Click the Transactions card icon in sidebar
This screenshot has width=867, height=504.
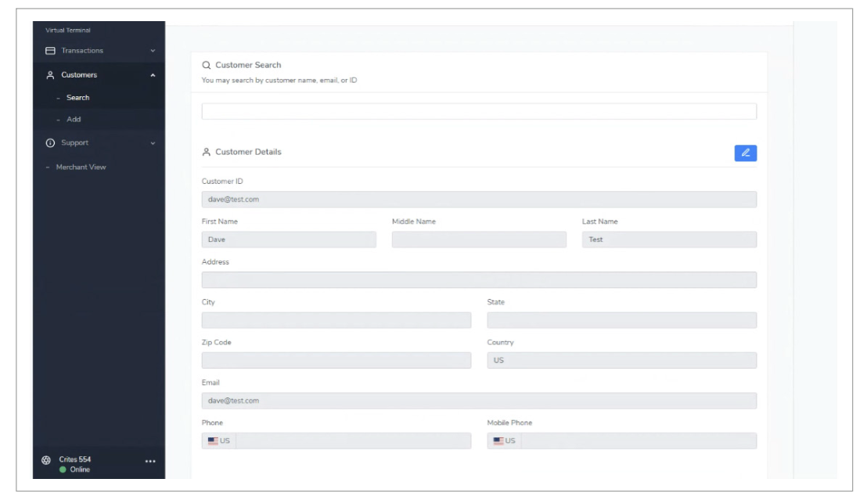(x=51, y=51)
